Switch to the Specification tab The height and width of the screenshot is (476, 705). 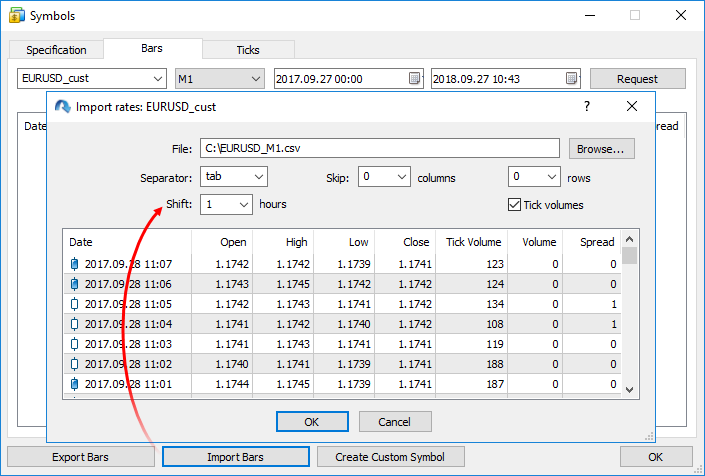56,50
